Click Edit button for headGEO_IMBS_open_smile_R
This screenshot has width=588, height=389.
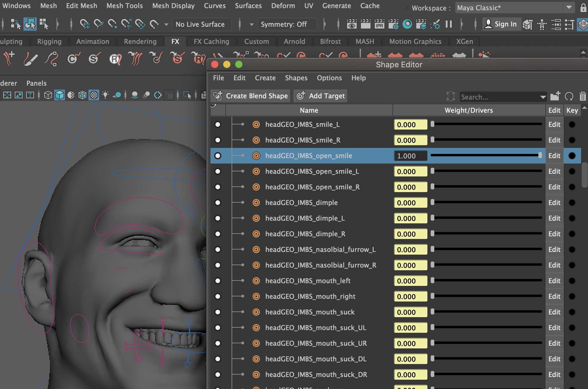[x=554, y=187]
